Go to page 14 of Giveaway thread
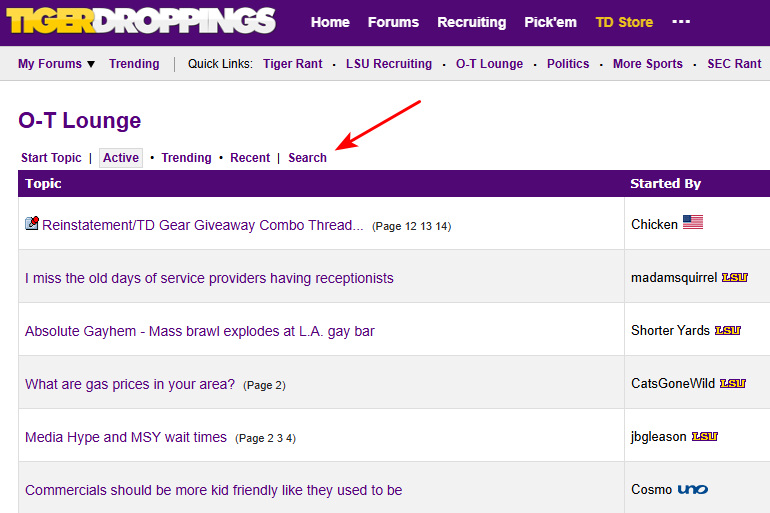 (441, 226)
